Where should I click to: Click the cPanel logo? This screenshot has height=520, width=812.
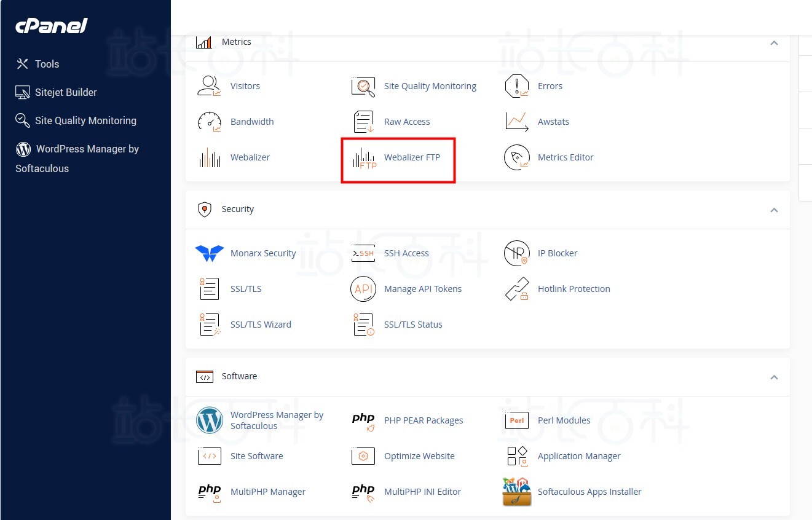coord(52,26)
